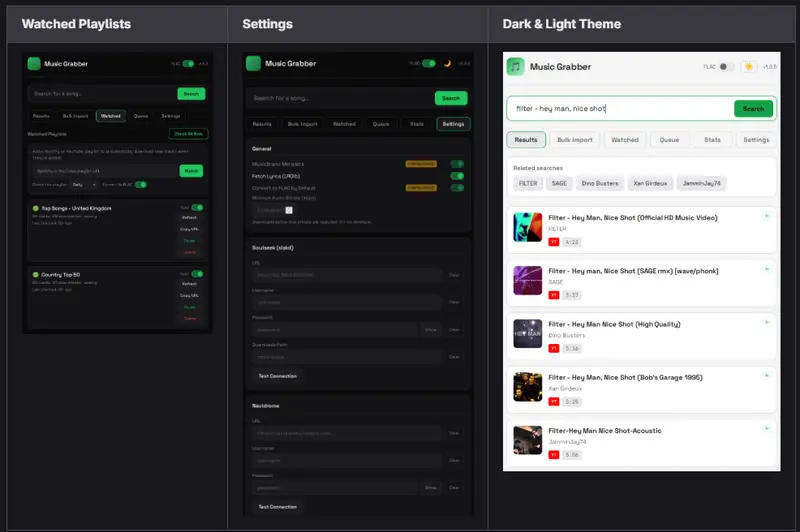Toggle Convert to FLAC by Default switch

pos(457,188)
